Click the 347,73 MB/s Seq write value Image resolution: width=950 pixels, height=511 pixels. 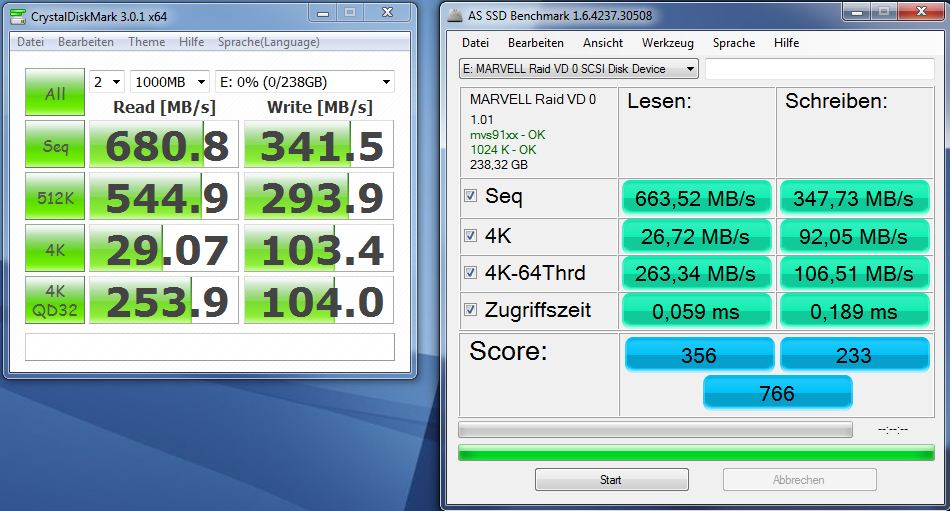pyautogui.click(x=854, y=198)
